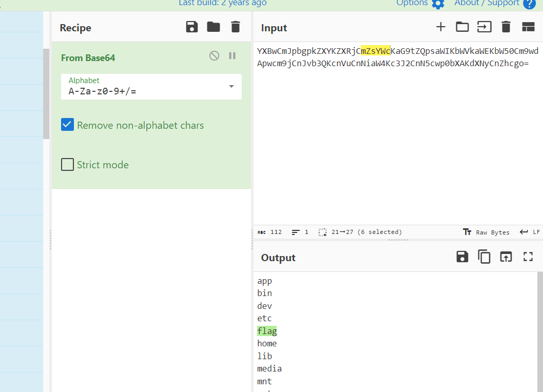Clear input and output

point(506,27)
